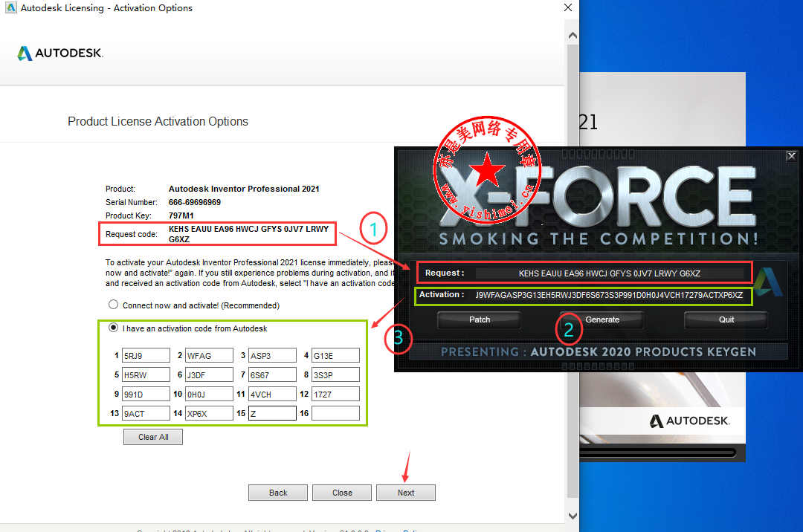This screenshot has height=532, width=803.
Task: Click the Close button beside Back
Action: tap(342, 493)
